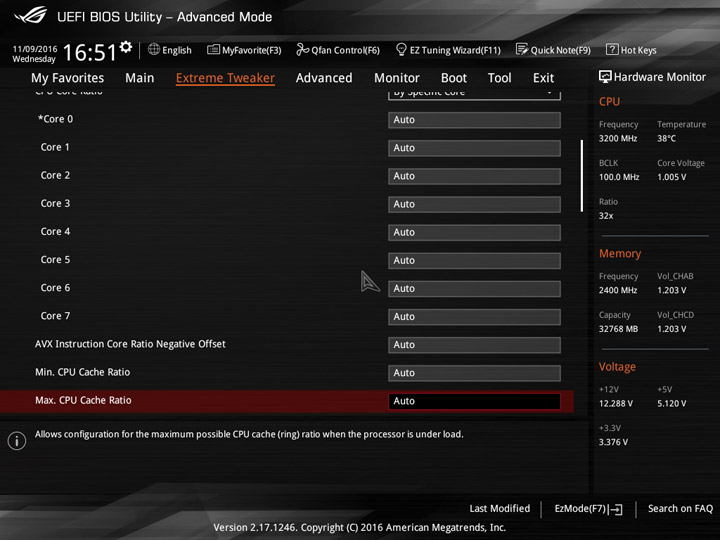Click the EZ Tuning Wizard bulb icon
The width and height of the screenshot is (720, 540).
pos(401,49)
